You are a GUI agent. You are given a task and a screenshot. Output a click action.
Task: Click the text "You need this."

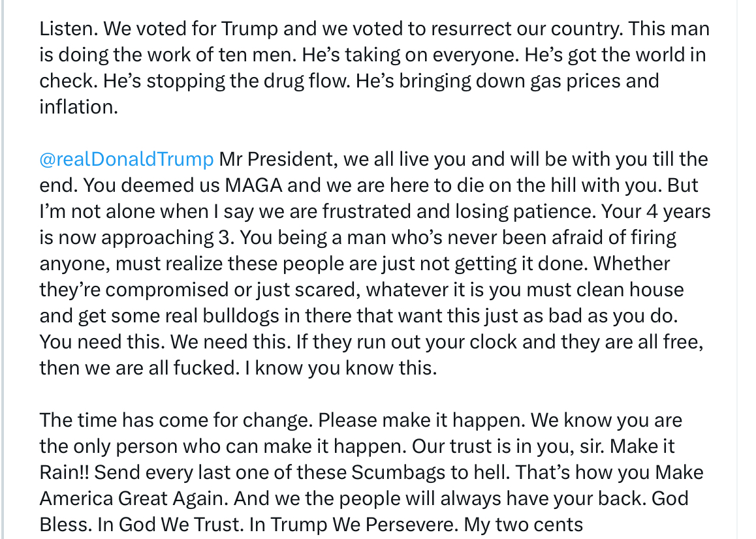coord(85,342)
